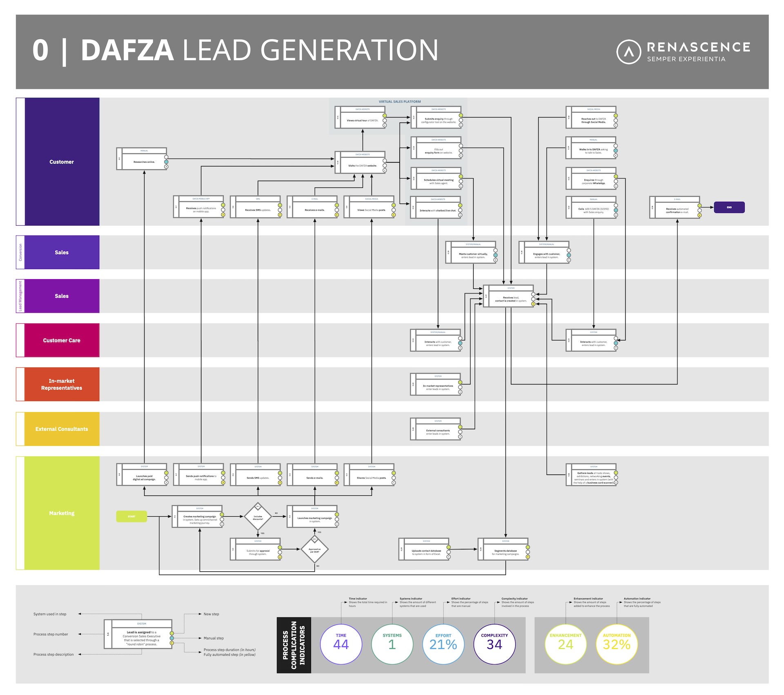The width and height of the screenshot is (784, 695).
Task: Click the 'Researches online' process step box
Action: [142, 159]
